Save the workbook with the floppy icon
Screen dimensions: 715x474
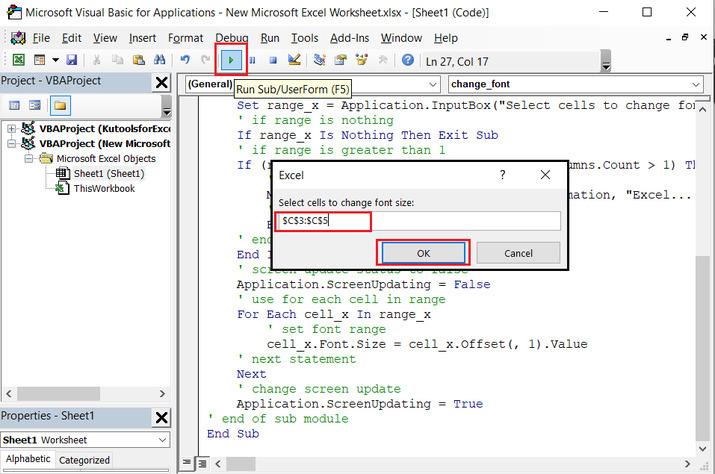point(72,60)
